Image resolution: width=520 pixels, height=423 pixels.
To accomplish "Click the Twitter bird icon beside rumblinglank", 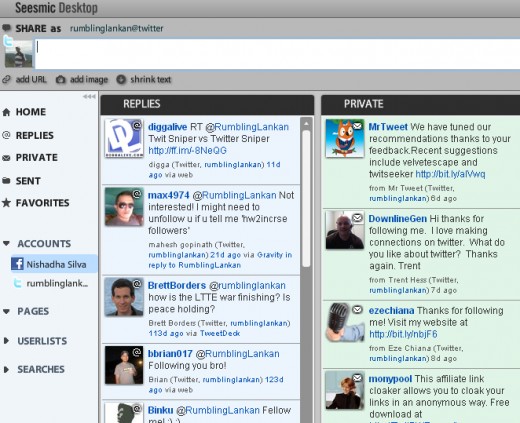I will [17, 283].
